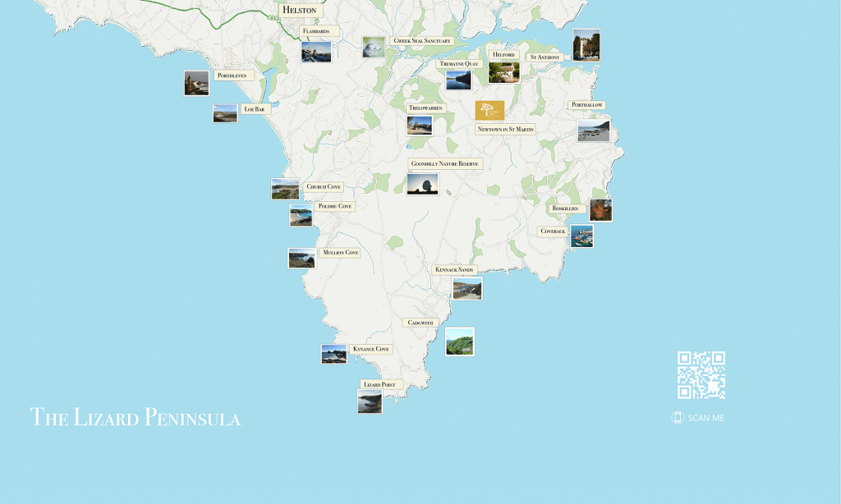Open the Lizard Point photo thumbnail
The width and height of the screenshot is (841, 504).
370,401
